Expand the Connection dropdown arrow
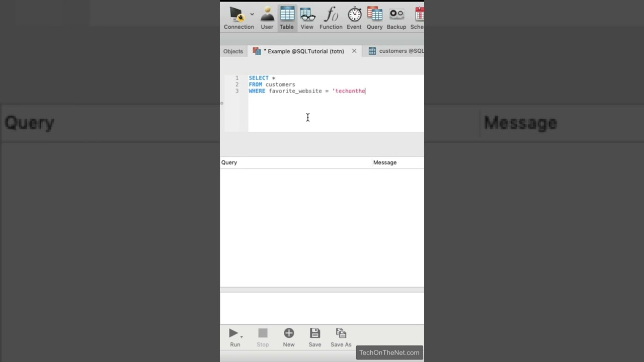 (252, 14)
